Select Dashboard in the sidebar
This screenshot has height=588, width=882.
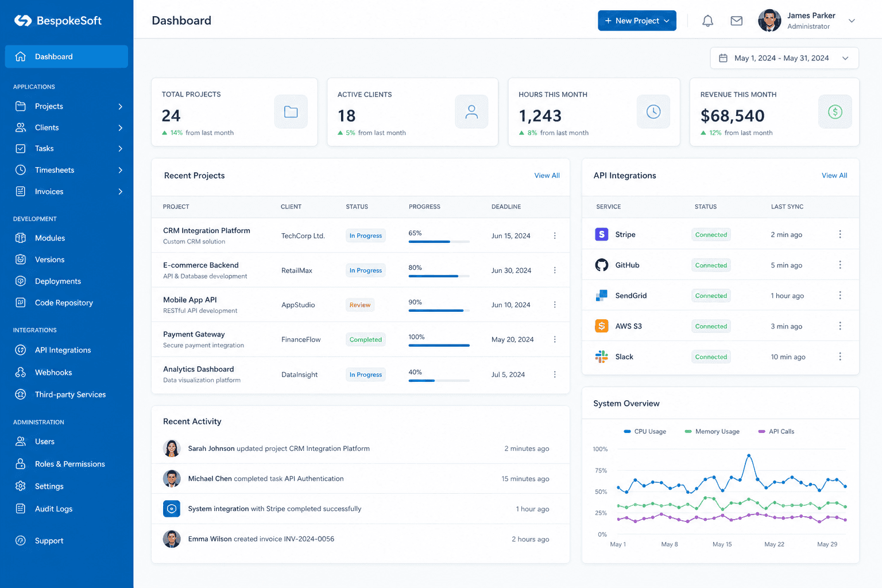tap(67, 56)
